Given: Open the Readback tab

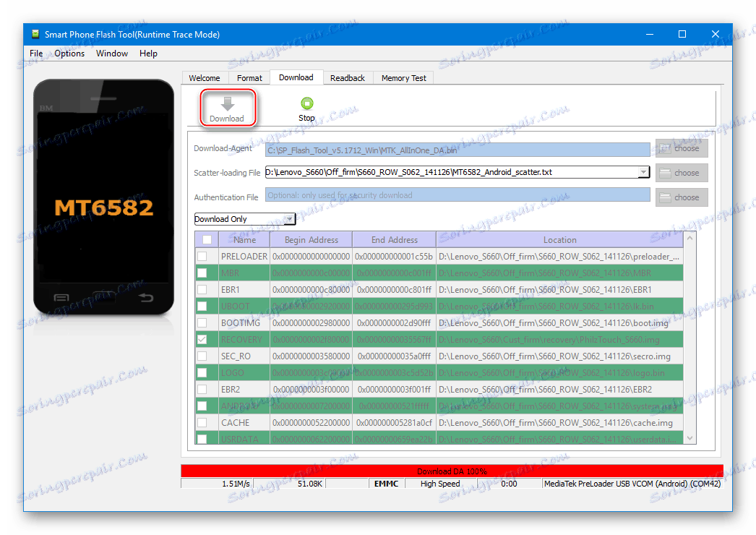Looking at the screenshot, I should click(348, 77).
